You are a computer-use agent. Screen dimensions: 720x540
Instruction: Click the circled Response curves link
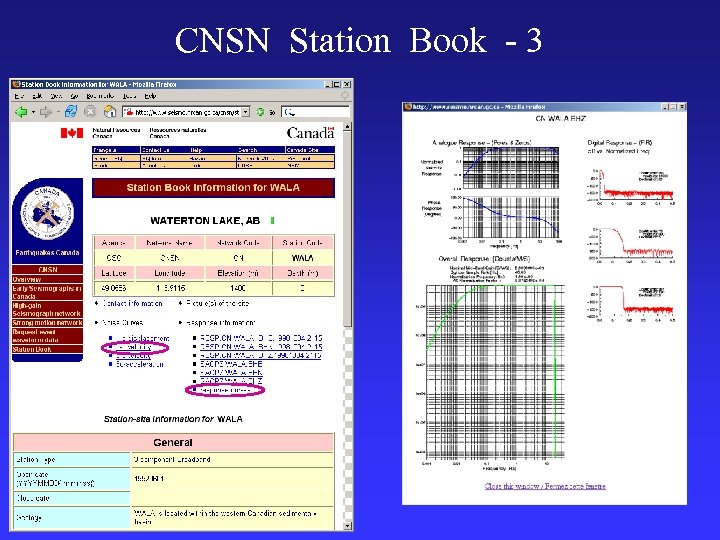coord(225,390)
